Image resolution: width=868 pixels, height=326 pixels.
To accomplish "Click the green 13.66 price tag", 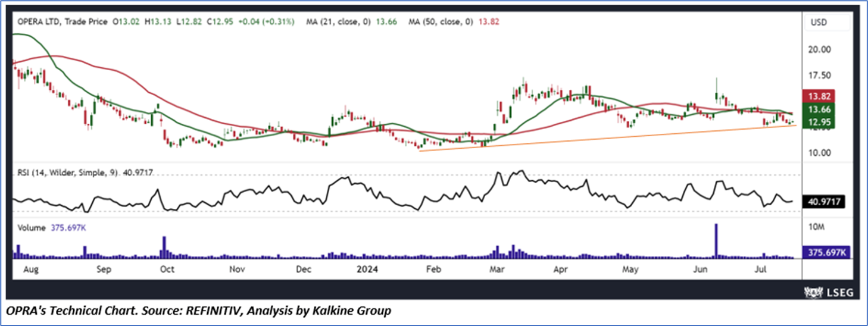I will point(820,109).
